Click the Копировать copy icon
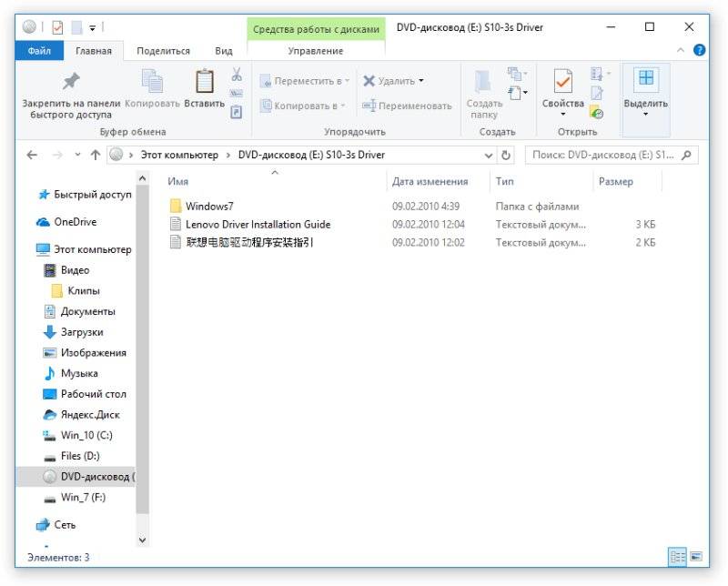Image resolution: width=728 pixels, height=586 pixels. [x=152, y=81]
